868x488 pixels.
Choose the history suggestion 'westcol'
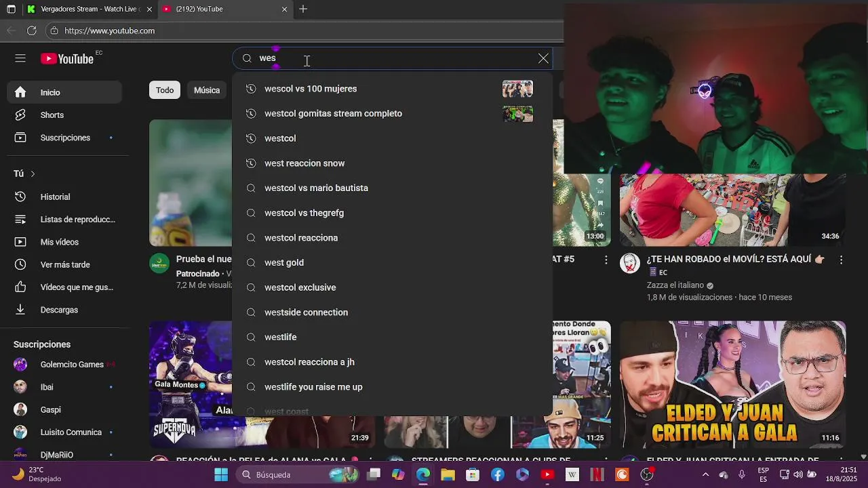pos(392,138)
